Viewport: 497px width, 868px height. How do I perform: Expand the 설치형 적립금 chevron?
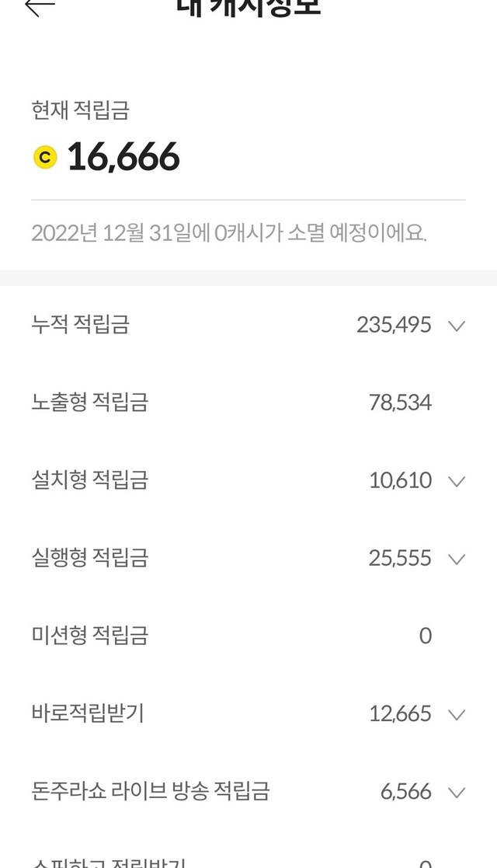click(457, 481)
